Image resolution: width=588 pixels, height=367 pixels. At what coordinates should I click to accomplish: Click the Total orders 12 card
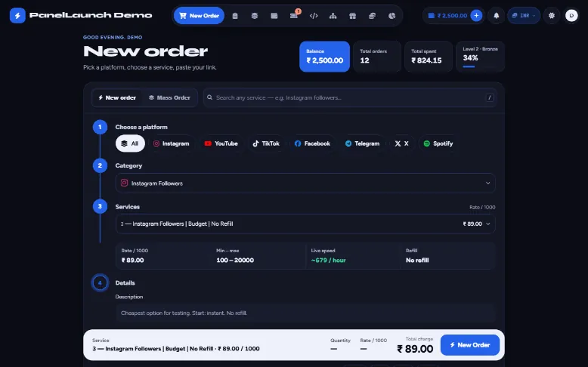377,57
